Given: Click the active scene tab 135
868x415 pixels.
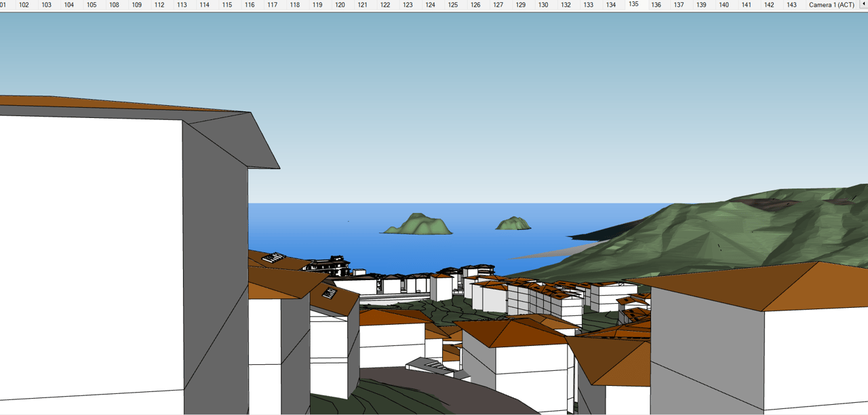Looking at the screenshot, I should click(633, 5).
